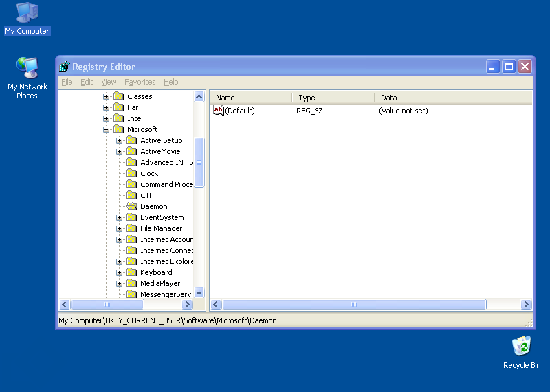Click the Internet Account folder icon

[x=132, y=239]
